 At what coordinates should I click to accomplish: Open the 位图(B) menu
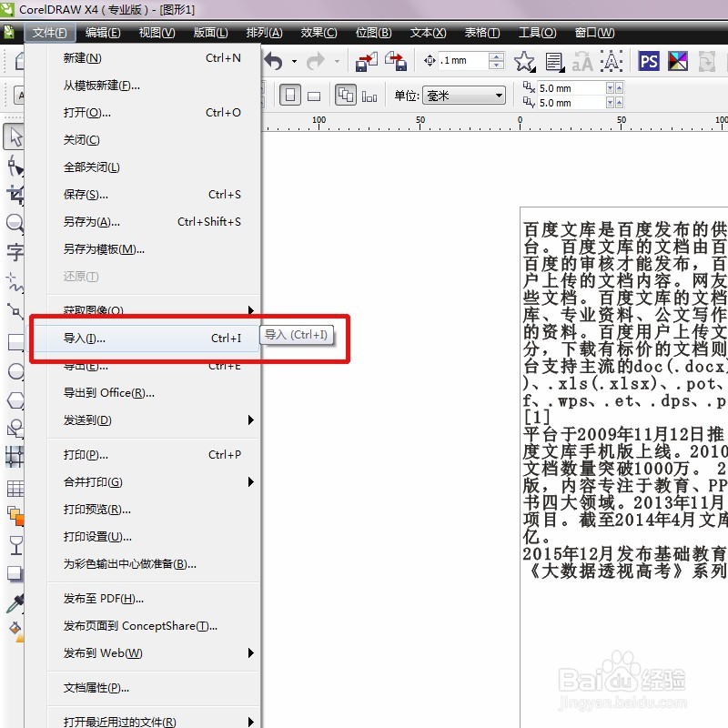point(374,33)
